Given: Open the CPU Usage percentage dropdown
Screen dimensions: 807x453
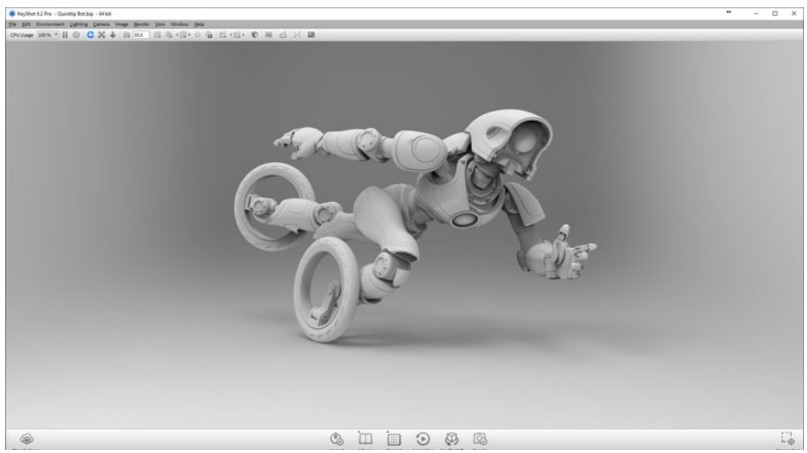Looking at the screenshot, I should coord(49,33).
